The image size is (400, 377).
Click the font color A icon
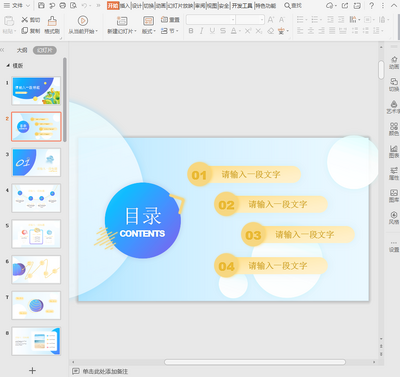point(234,31)
